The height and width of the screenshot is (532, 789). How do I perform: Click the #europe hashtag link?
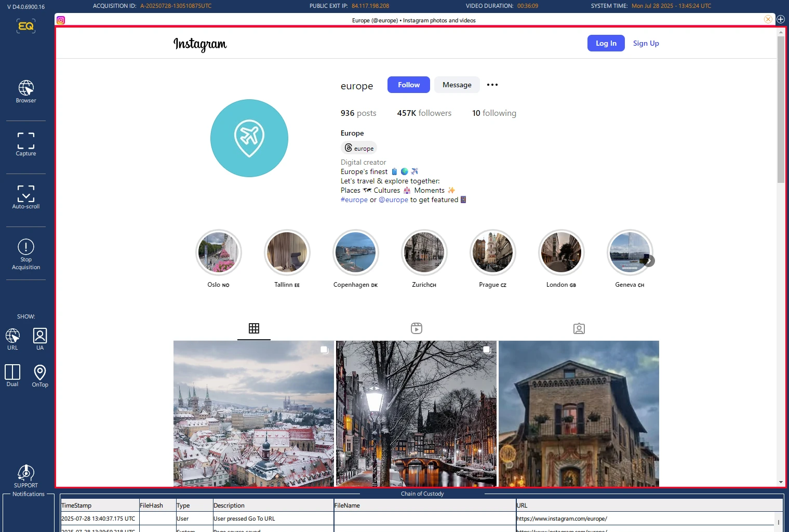click(x=354, y=199)
